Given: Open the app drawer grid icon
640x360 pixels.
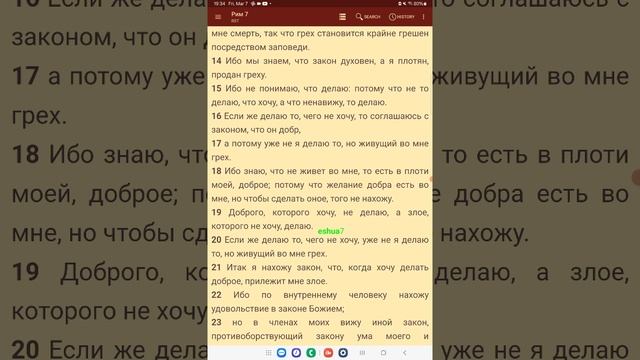Looking at the screenshot, I should pyautogui.click(x=268, y=353).
